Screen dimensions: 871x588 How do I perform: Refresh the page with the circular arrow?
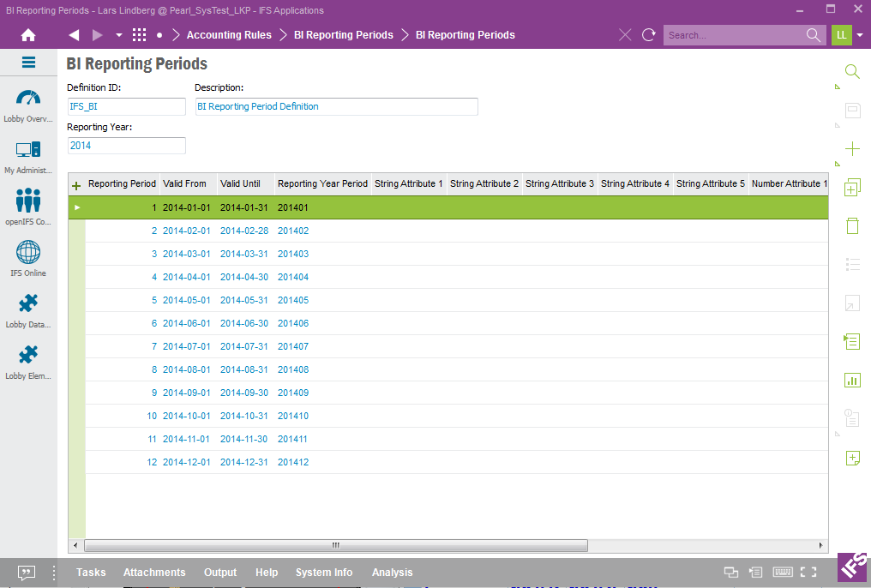(x=648, y=35)
